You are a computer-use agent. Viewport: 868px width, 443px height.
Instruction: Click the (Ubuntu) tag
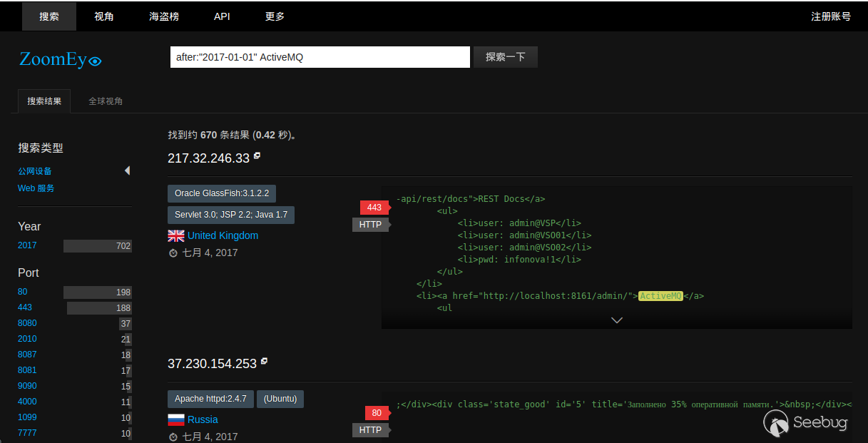280,399
